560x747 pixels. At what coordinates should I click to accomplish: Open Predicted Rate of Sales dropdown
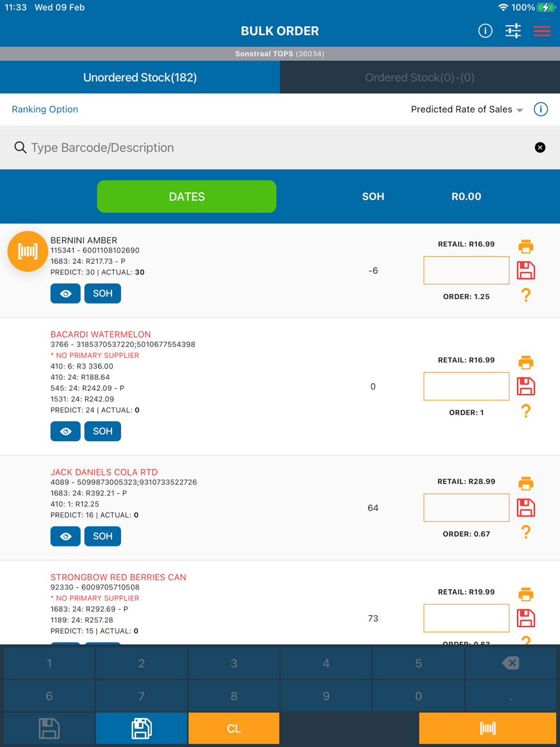click(466, 109)
